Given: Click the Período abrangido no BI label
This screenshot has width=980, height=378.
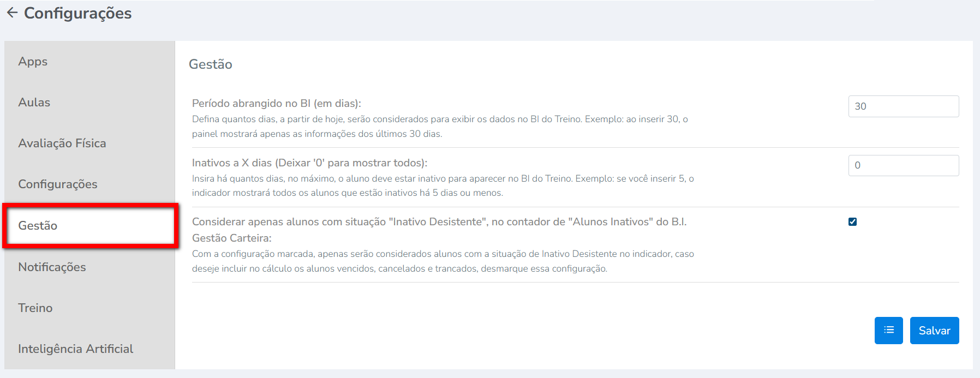Looking at the screenshot, I should click(277, 104).
